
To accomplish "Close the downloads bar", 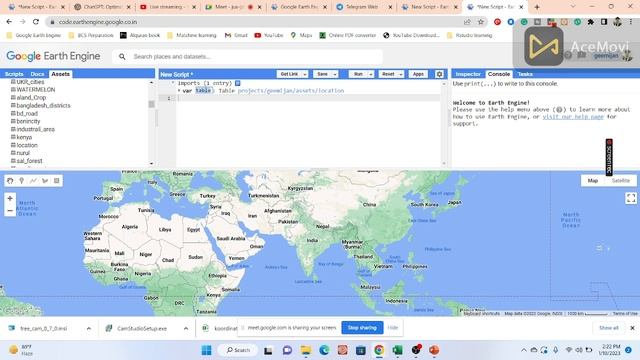I will (632, 328).
